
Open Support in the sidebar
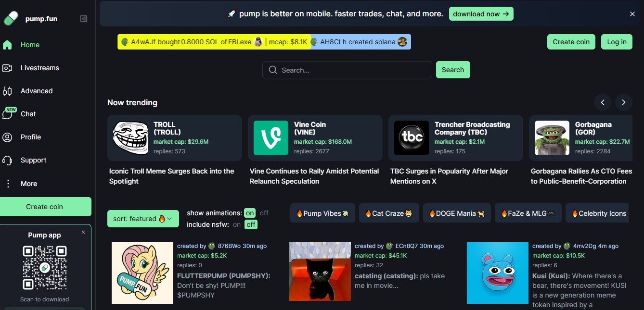coord(34,160)
